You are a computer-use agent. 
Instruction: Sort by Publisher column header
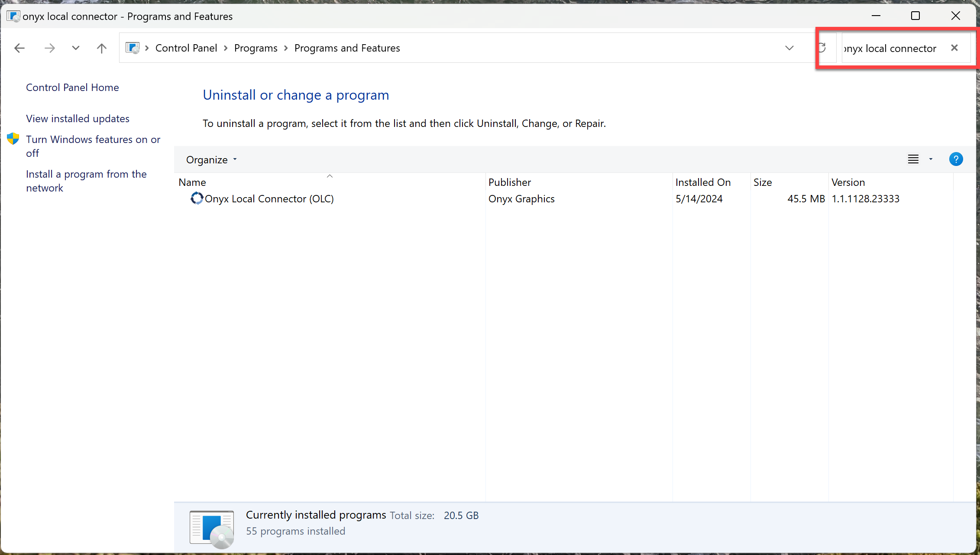[x=579, y=182]
